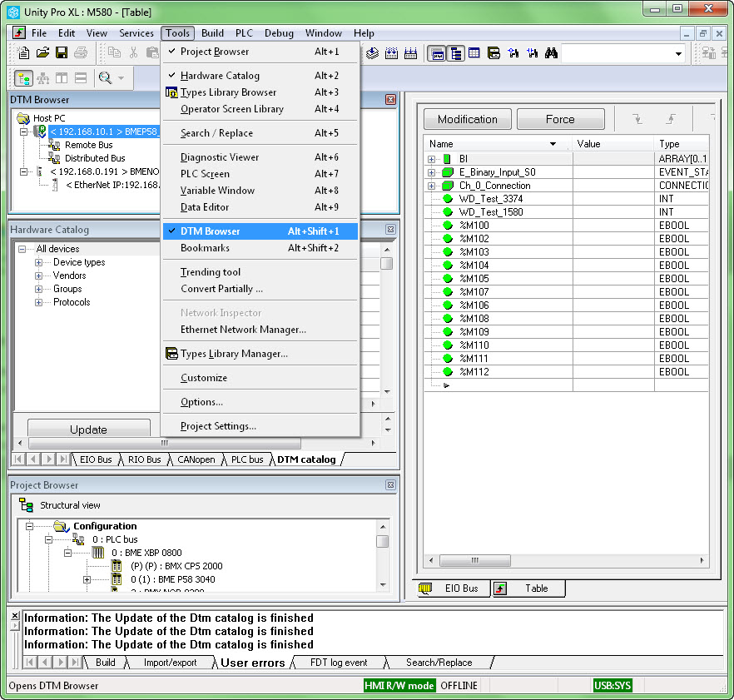Expand the Protocols node
This screenshot has height=700, width=734.
[39, 302]
